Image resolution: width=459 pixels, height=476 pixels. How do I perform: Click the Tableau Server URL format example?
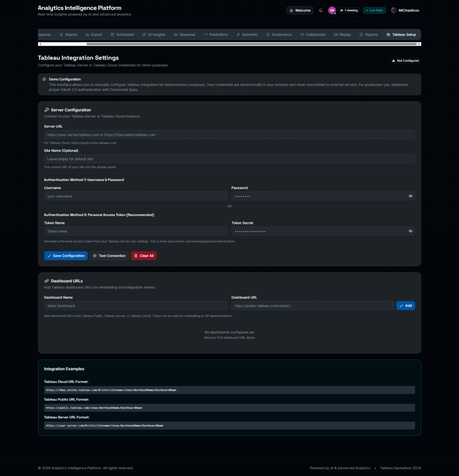click(x=229, y=426)
